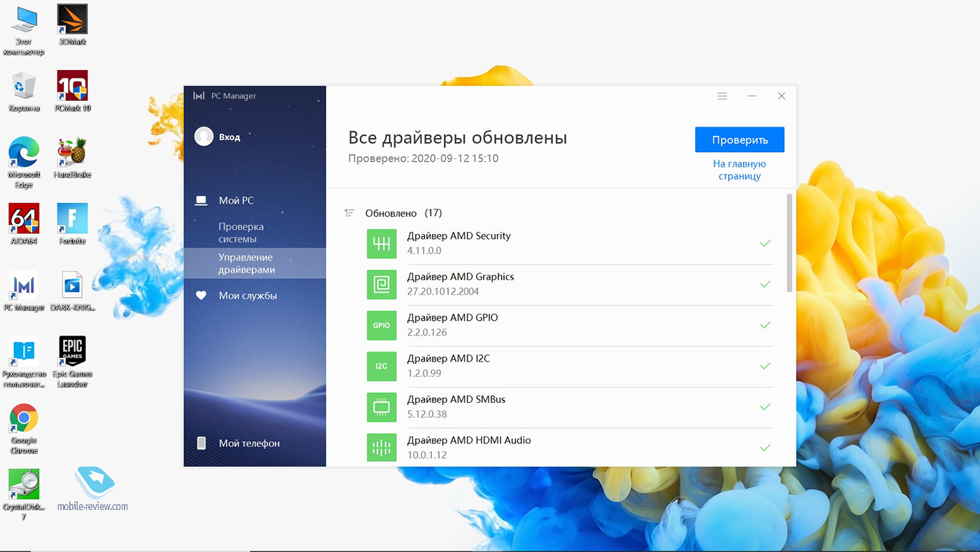Screen dimensions: 980x552
Task: Click the AMD SMBus driver icon
Action: point(381,407)
